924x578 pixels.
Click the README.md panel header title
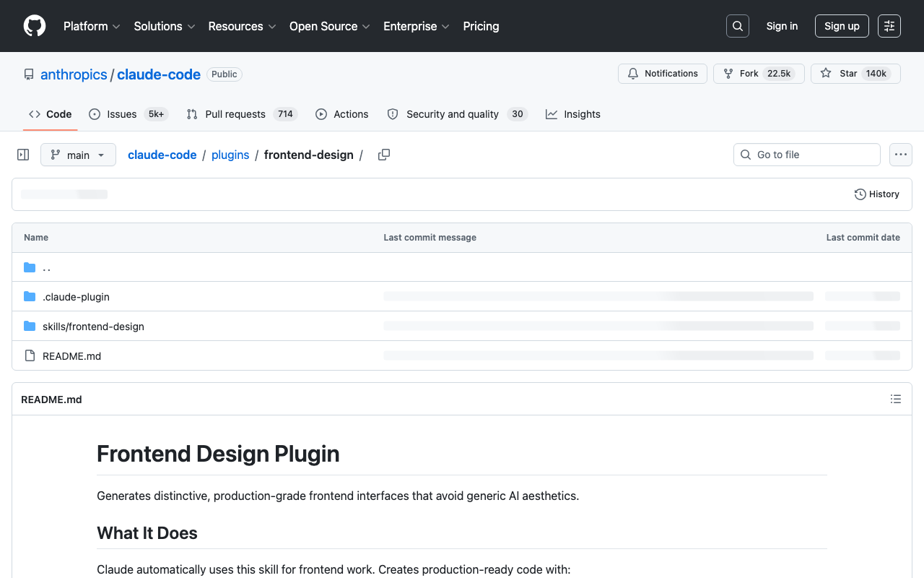click(x=51, y=400)
